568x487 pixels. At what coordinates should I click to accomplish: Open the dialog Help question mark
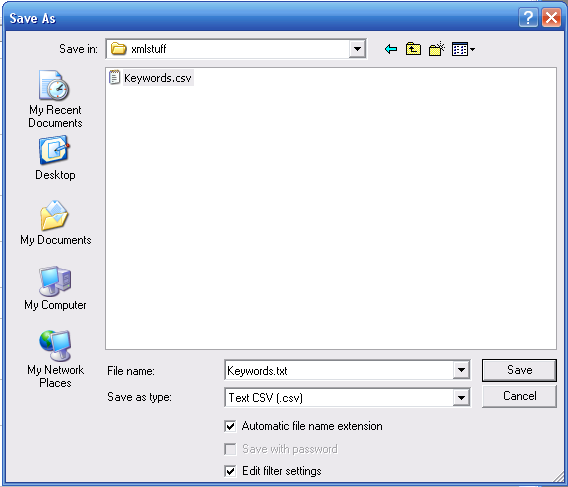(528, 17)
